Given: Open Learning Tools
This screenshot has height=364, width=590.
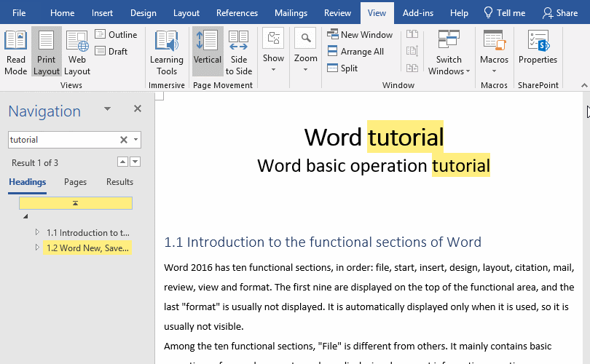Looking at the screenshot, I should point(167,52).
